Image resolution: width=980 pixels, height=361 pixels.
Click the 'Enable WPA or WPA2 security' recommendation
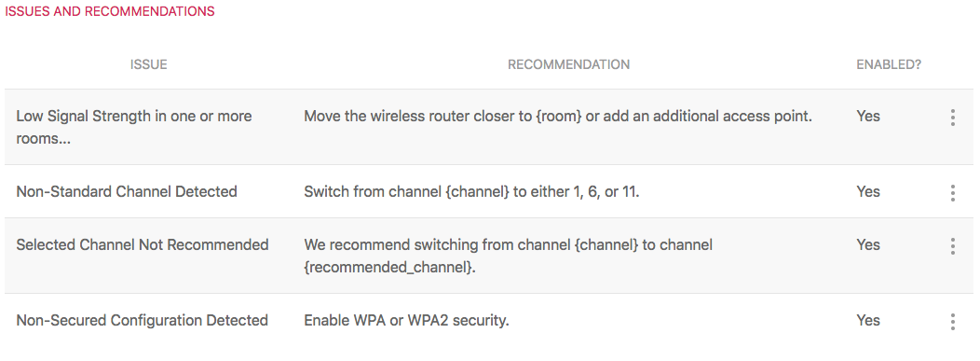407,320
